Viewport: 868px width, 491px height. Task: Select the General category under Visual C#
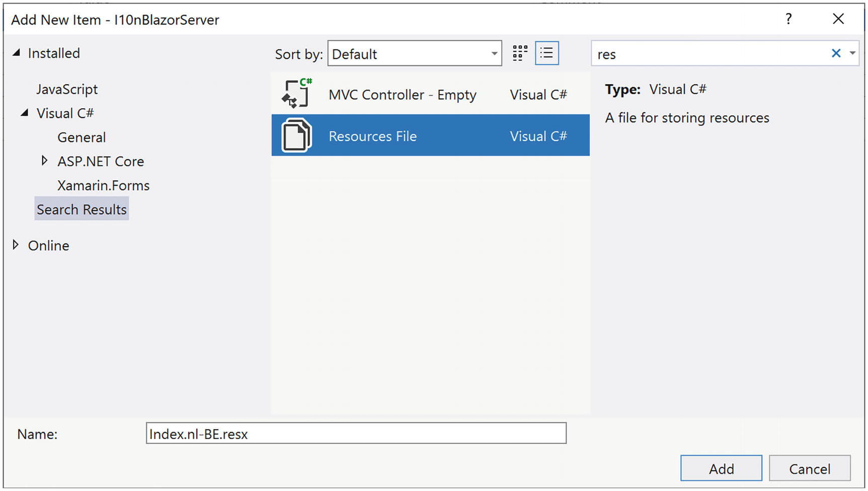coord(82,137)
